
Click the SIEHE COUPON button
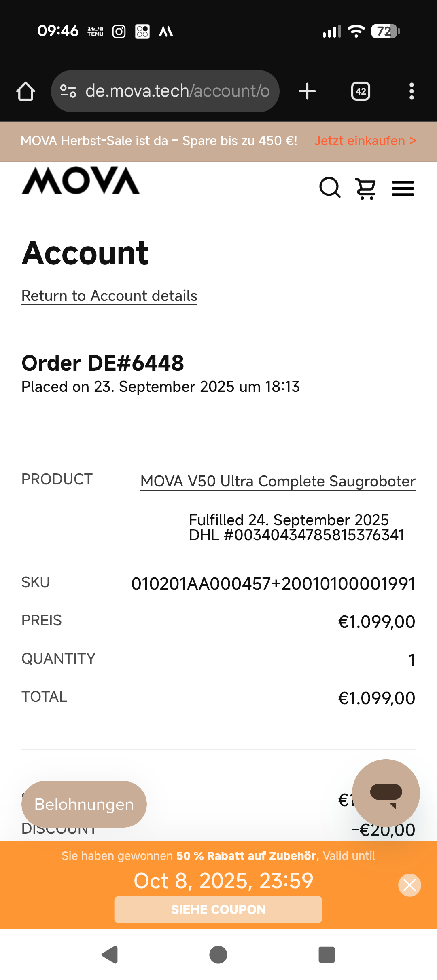tap(218, 910)
